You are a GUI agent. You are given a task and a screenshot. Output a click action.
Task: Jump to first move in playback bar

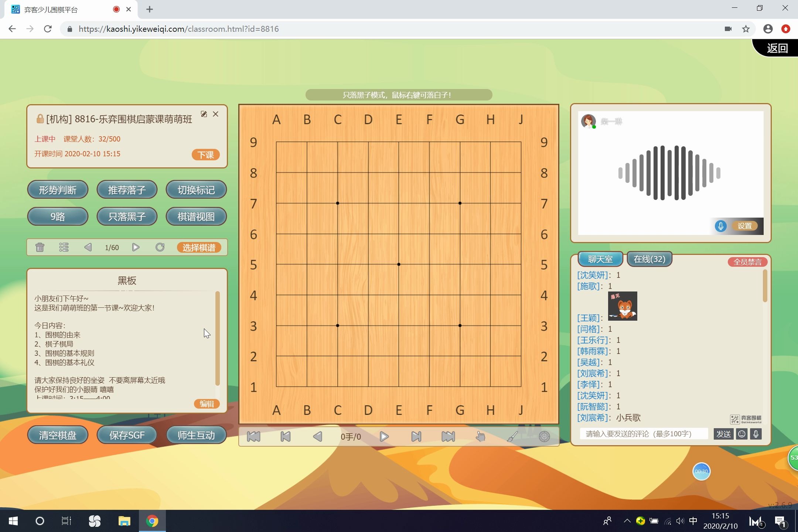point(253,437)
